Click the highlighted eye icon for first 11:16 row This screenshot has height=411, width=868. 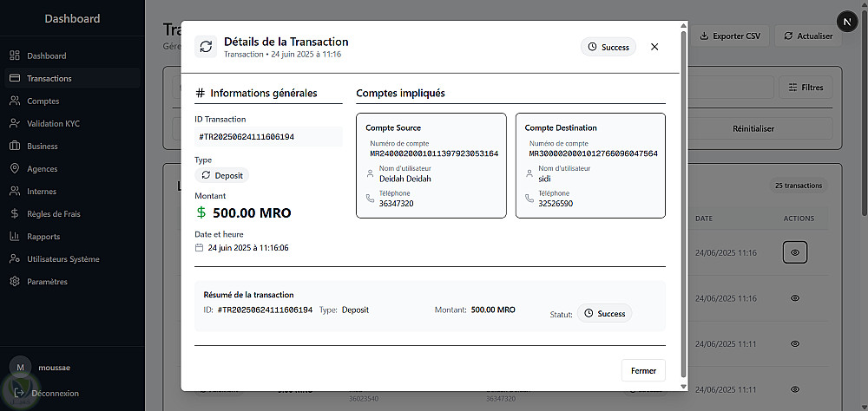795,253
